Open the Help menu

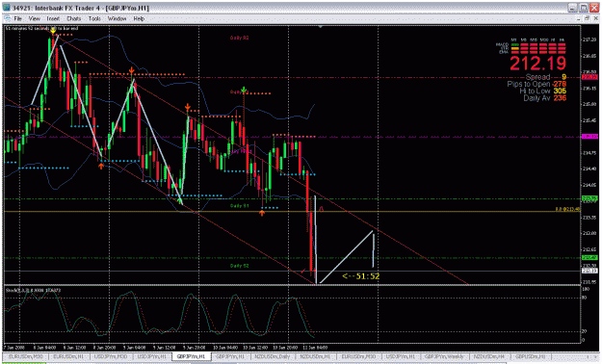click(x=139, y=18)
